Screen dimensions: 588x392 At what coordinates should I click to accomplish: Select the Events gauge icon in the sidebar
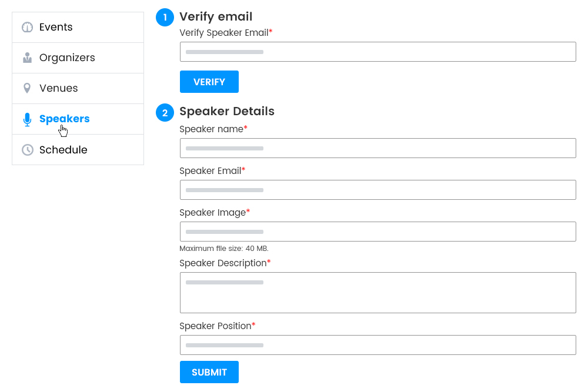(x=26, y=26)
